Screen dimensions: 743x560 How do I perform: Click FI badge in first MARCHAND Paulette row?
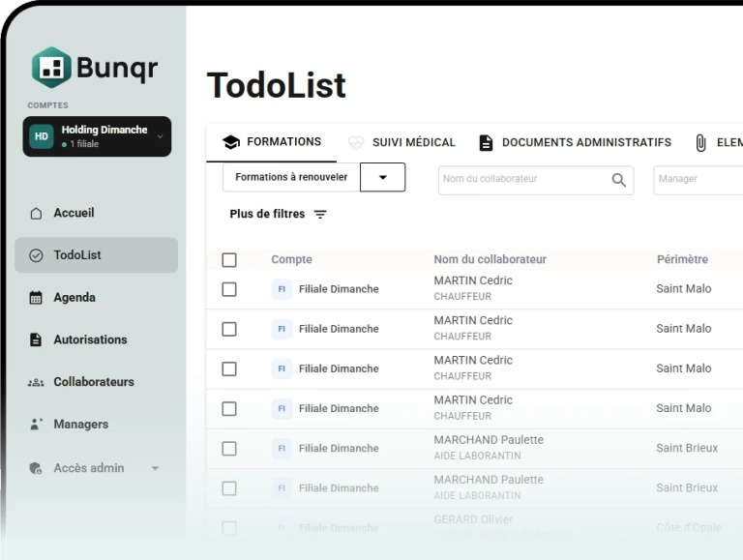(x=282, y=448)
